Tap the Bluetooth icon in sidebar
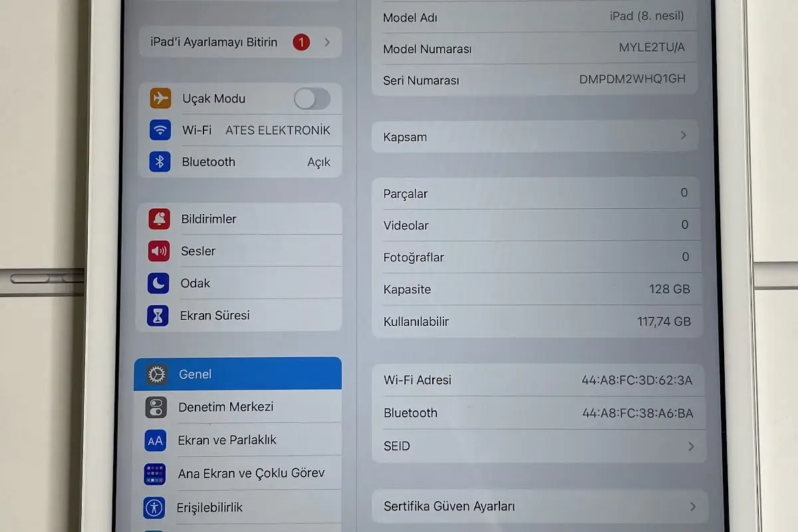798x532 pixels. click(160, 162)
